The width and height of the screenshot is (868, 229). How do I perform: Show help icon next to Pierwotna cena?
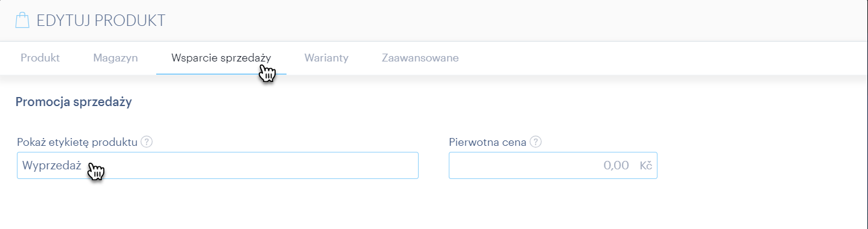(x=536, y=142)
